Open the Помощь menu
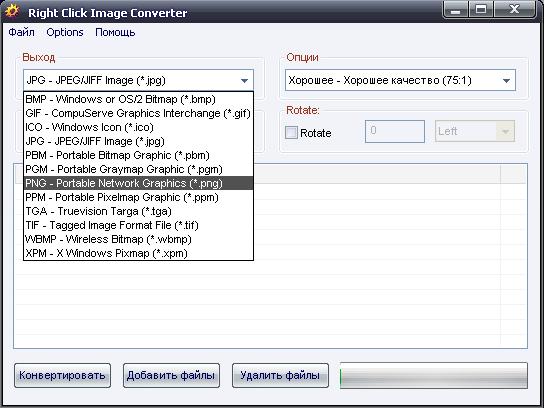Viewport: 544px width, 408px height. tap(115, 33)
